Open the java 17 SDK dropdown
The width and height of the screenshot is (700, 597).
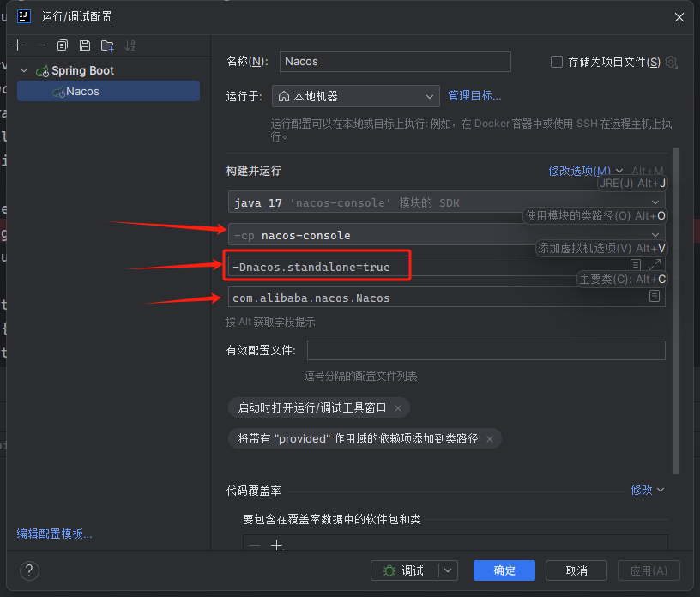click(446, 202)
